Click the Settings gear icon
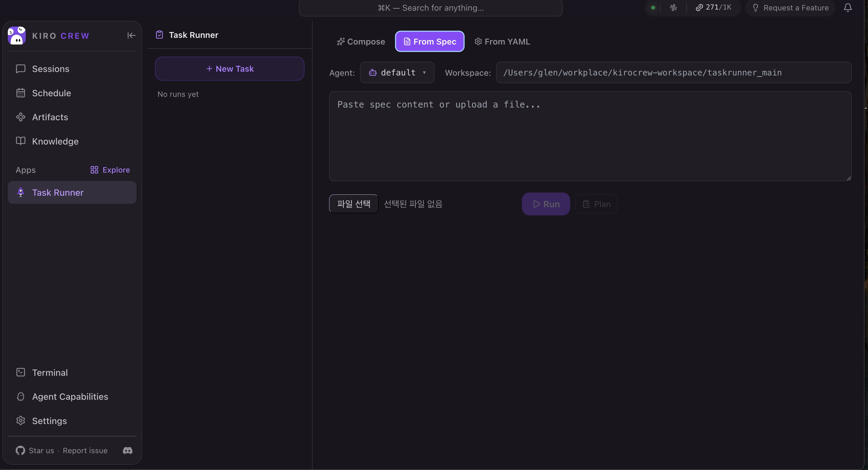868x470 pixels. point(21,421)
